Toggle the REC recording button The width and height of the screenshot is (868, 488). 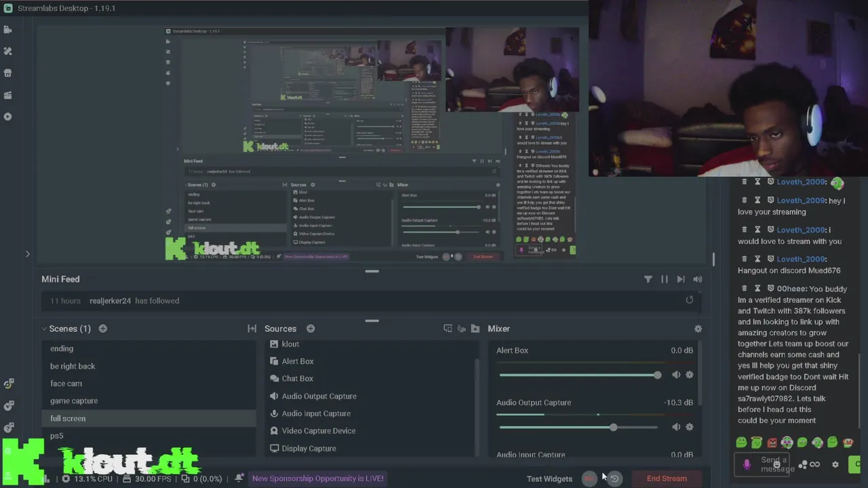590,479
